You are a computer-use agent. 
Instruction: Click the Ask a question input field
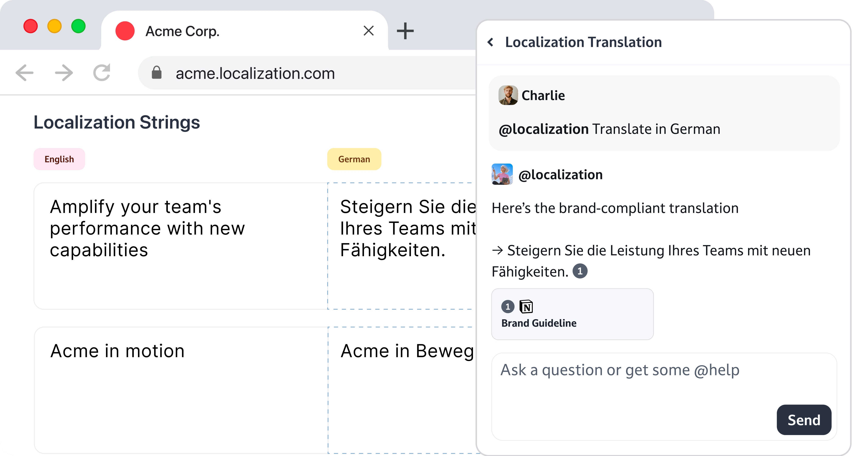[664, 397]
